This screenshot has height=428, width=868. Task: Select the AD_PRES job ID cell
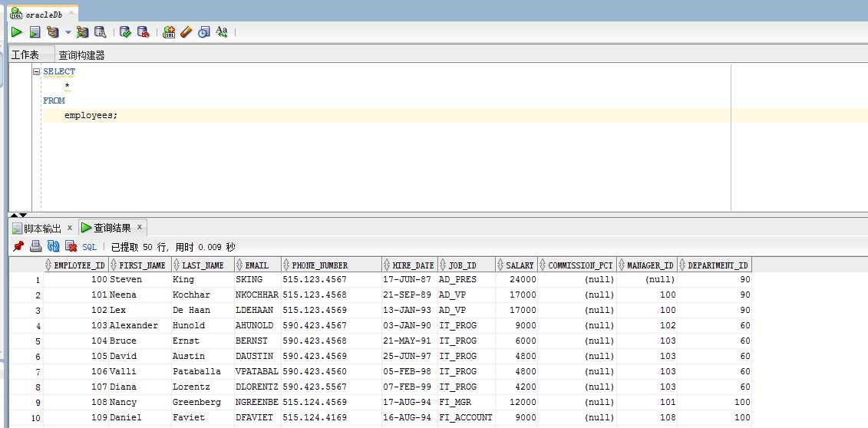[467, 280]
